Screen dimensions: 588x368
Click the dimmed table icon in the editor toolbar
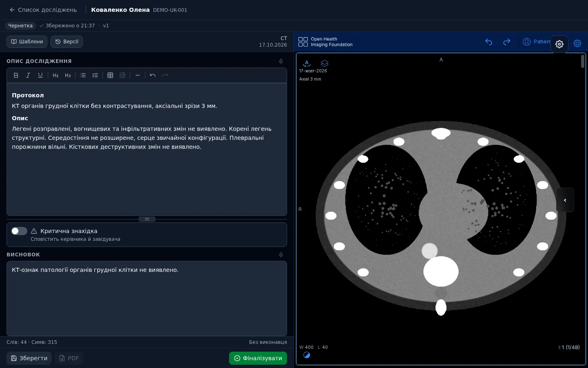coord(122,75)
